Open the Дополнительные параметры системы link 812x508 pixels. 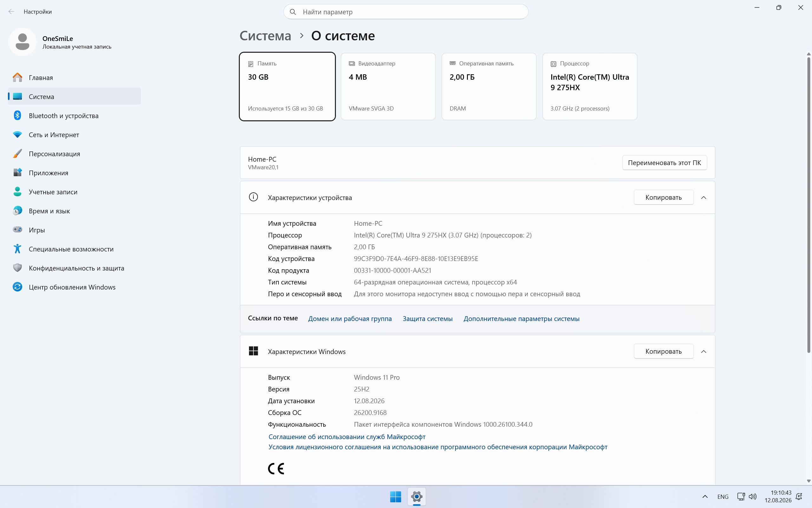pyautogui.click(x=521, y=318)
